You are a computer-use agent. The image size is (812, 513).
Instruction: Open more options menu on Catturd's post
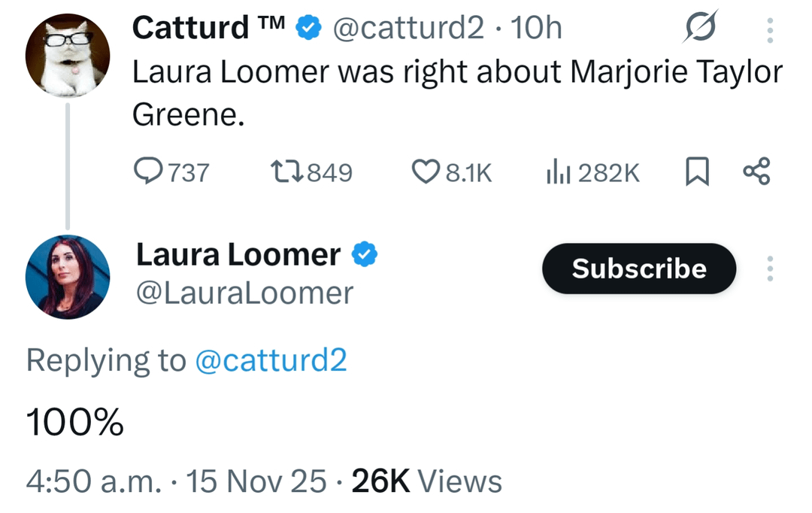pos(769,30)
